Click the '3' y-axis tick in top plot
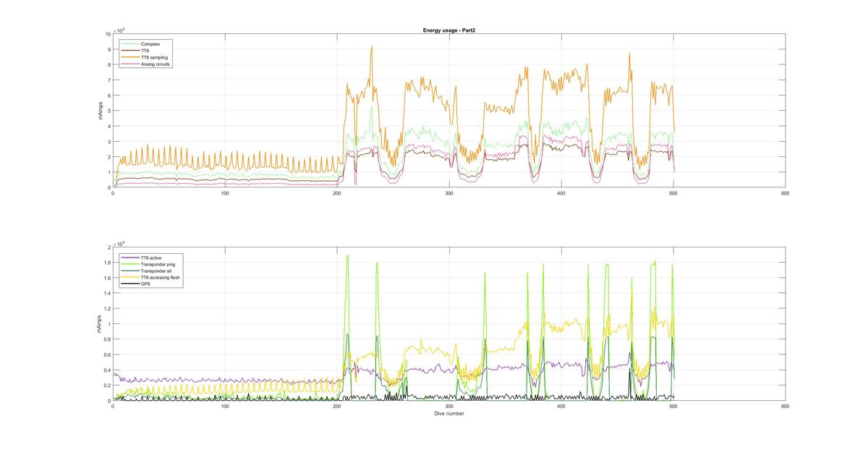Screen dimensions: 868x450 (x=109, y=142)
